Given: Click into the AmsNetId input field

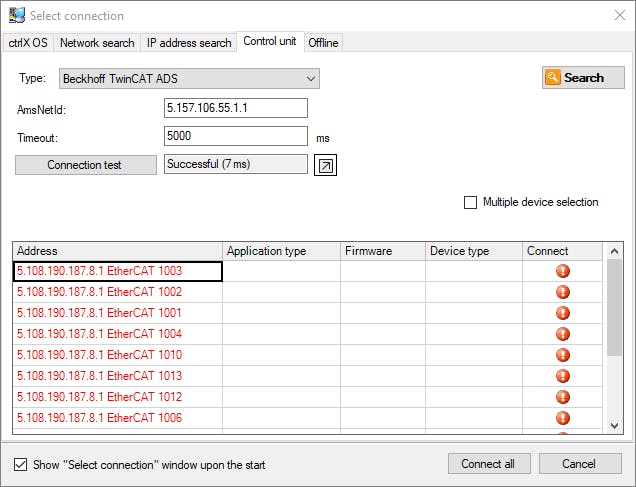Looking at the screenshot, I should click(x=235, y=108).
